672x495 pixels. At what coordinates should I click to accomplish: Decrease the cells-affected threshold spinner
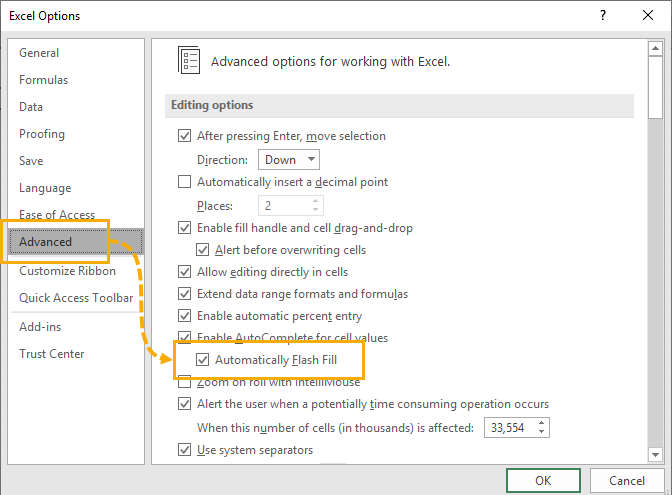(x=542, y=433)
